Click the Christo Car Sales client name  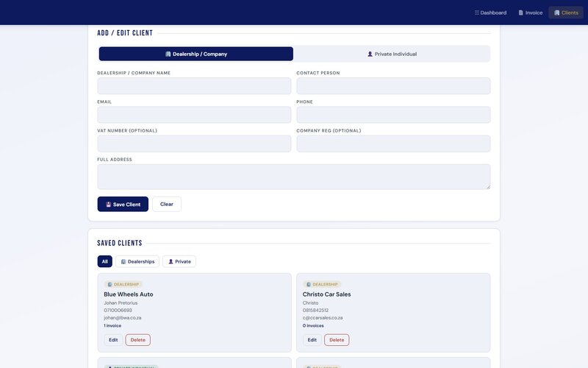pos(326,294)
